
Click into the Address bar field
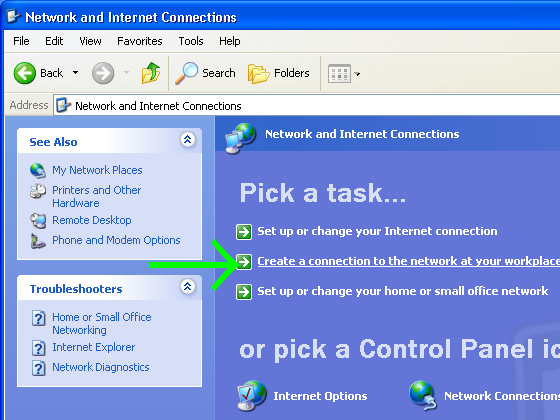[306, 106]
